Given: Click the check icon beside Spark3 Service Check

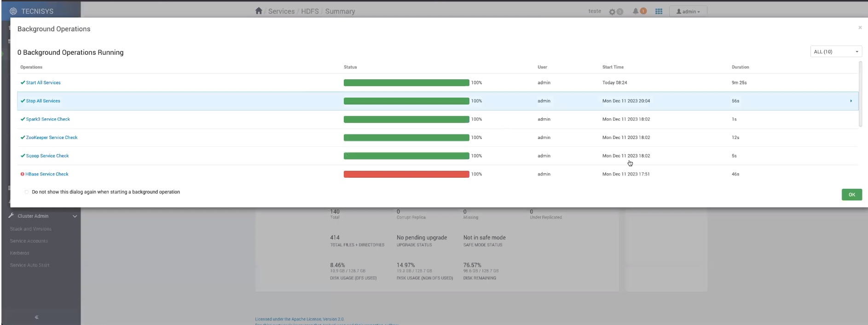Looking at the screenshot, I should click(x=23, y=119).
